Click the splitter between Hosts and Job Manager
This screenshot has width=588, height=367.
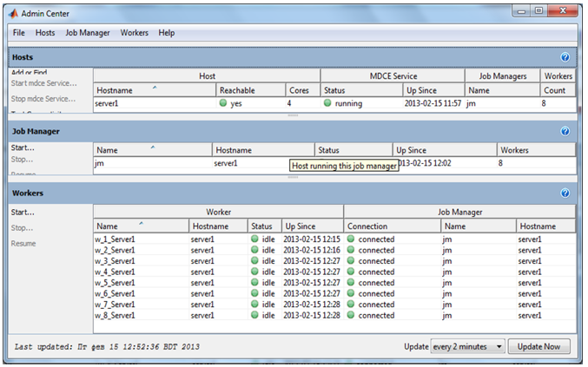[x=293, y=115]
